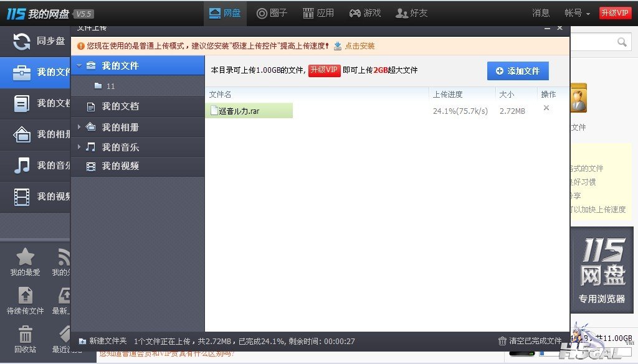Screen dimensions: 638x364
Task: Select 我的相册 in upload dialog tree
Action: [x=138, y=127]
